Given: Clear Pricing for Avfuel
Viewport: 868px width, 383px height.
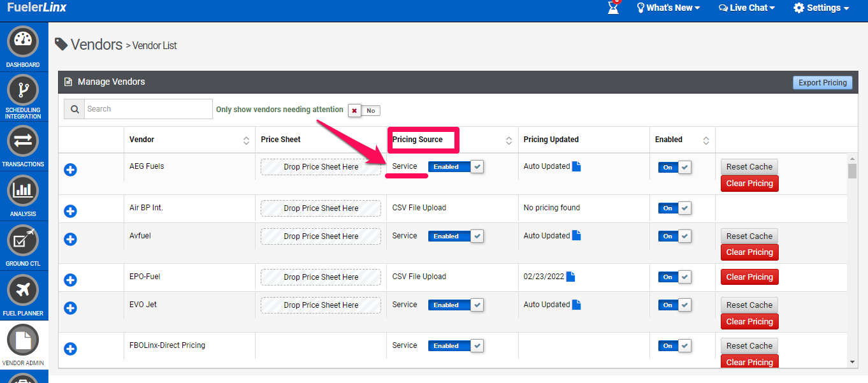Looking at the screenshot, I should (749, 252).
